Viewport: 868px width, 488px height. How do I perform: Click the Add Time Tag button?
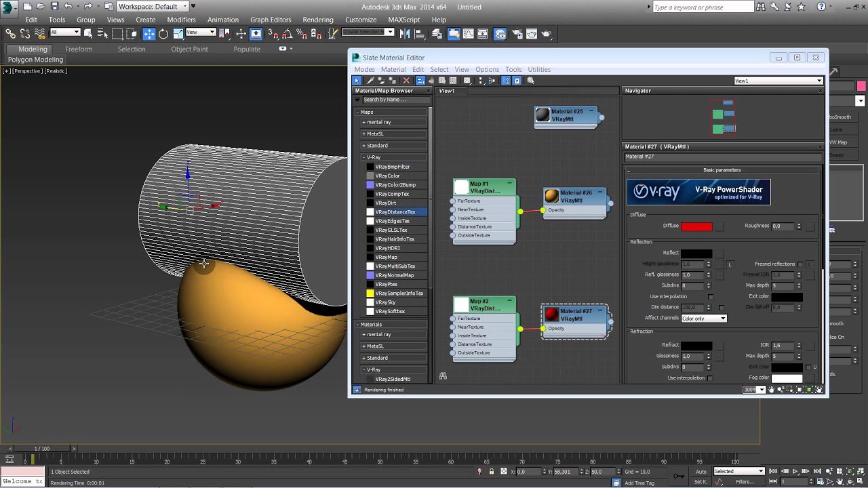click(x=639, y=483)
